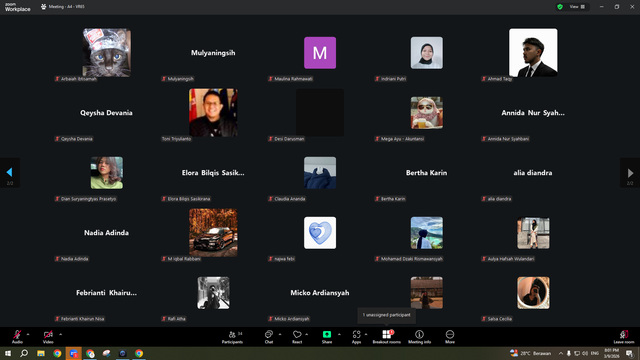Open Windows Start menu
The image size is (640, 360).
click(x=8, y=353)
